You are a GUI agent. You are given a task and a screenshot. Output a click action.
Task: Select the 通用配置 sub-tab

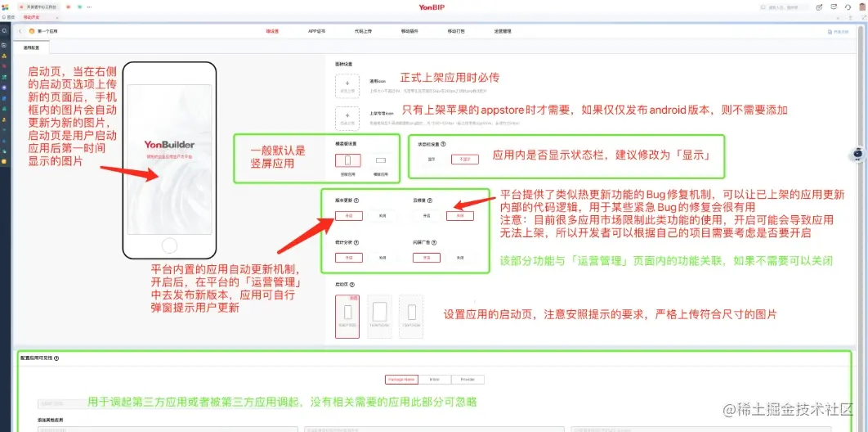pos(31,47)
